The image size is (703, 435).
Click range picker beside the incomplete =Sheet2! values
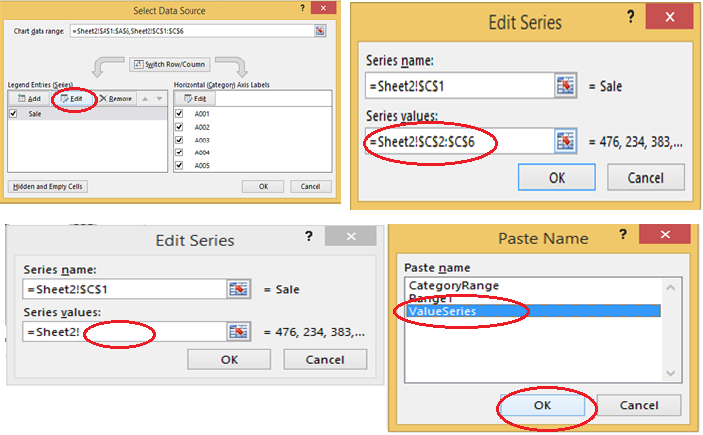click(238, 331)
